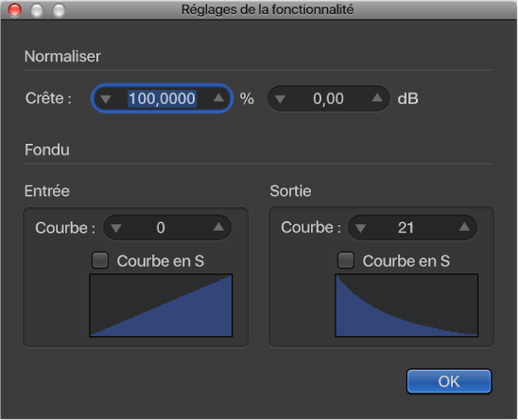The width and height of the screenshot is (518, 420).
Task: Click the zoom window button
Action: 59,9
